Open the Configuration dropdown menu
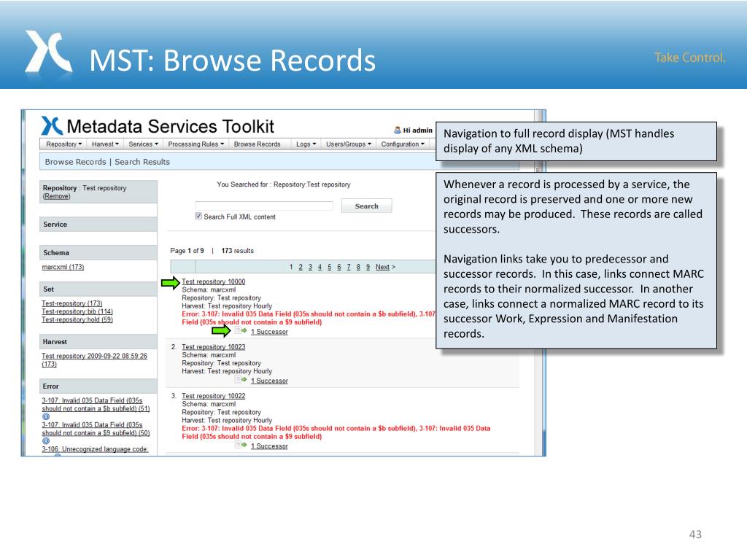 coord(403,144)
